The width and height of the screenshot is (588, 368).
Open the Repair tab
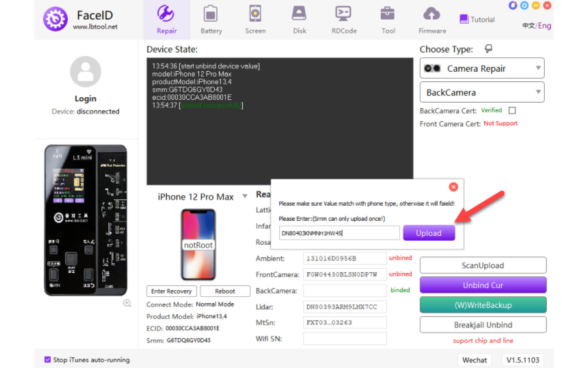click(166, 20)
